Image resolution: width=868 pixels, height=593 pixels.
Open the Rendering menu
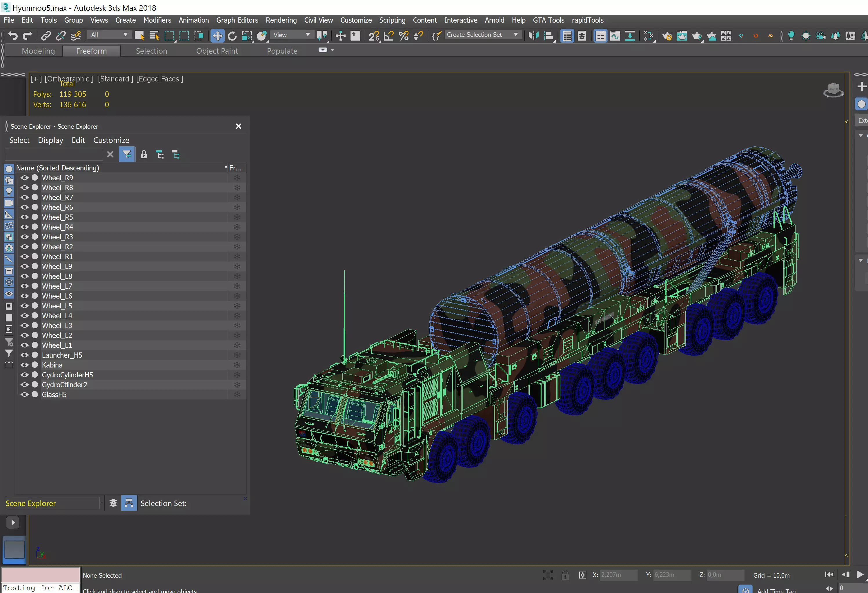[x=281, y=20]
